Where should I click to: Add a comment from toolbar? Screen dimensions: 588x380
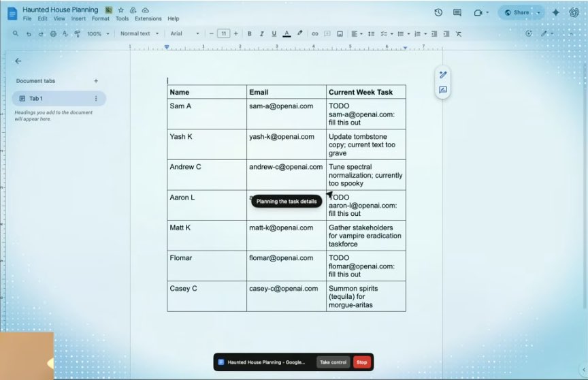(327, 34)
